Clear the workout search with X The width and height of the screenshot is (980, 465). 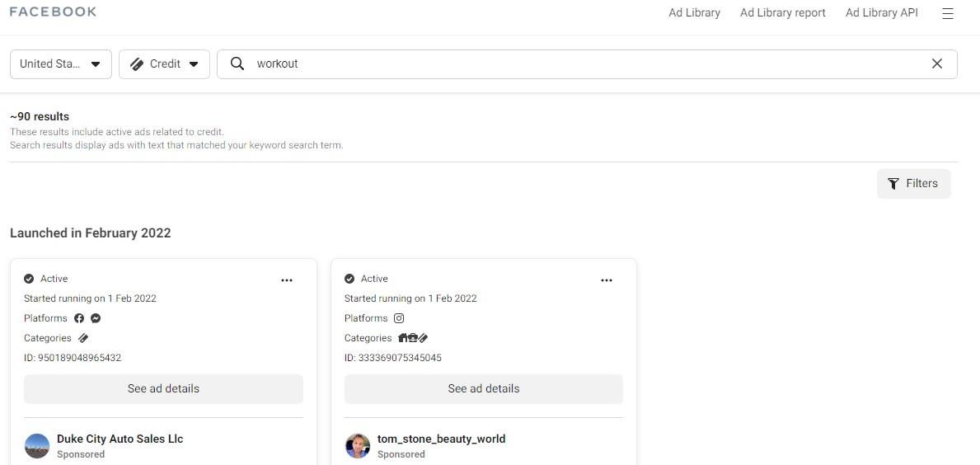pyautogui.click(x=937, y=63)
